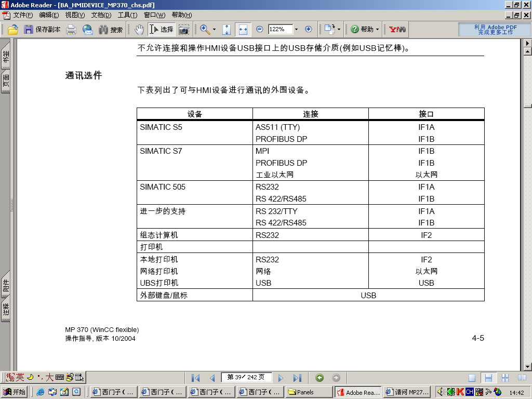The image size is (532, 399).
Task: Click the Email document icon
Action: 87,30
